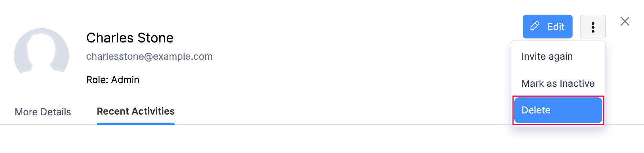The width and height of the screenshot is (644, 153).
Task: Click the word Inactive in the menu
Action: click(577, 83)
